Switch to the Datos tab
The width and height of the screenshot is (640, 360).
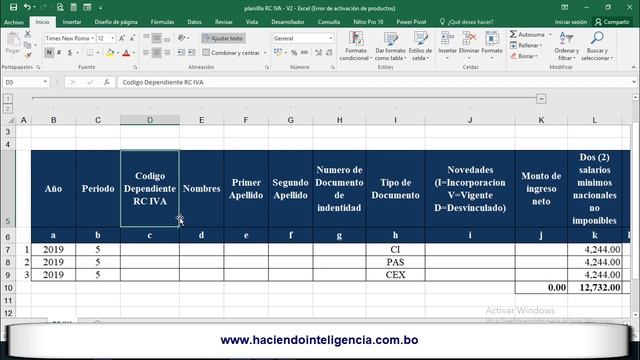coord(194,22)
